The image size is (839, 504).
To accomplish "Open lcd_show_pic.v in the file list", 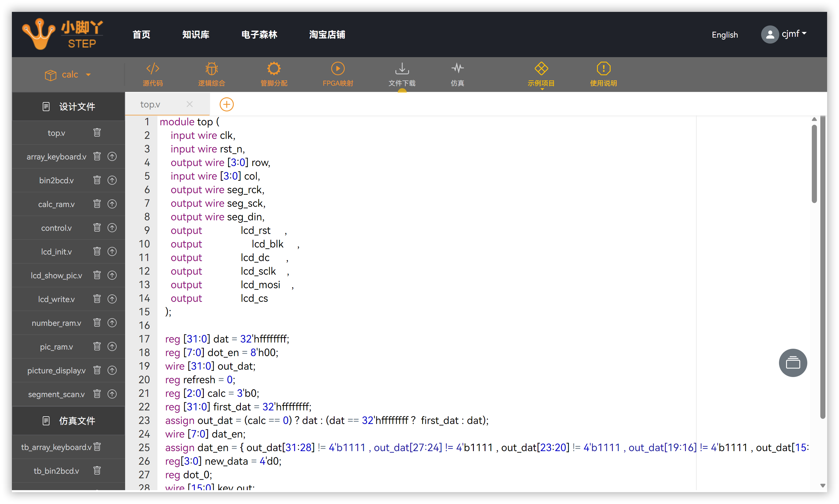I will pos(56,275).
